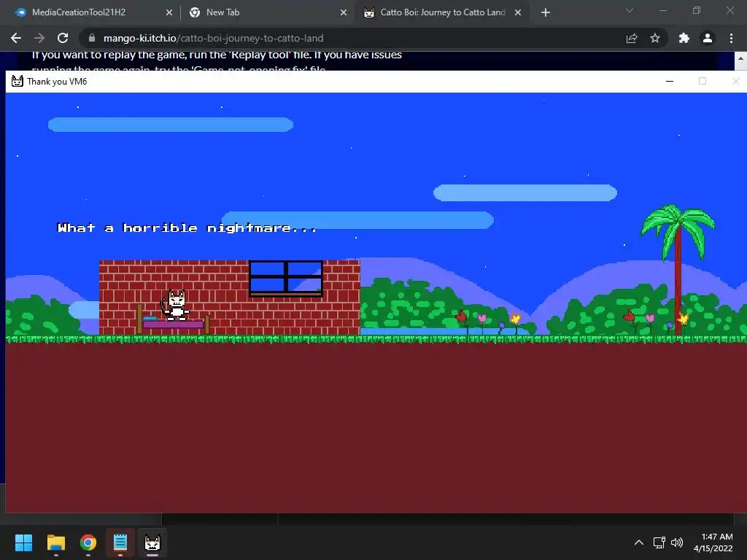Open Windows Start menu

tap(23, 542)
